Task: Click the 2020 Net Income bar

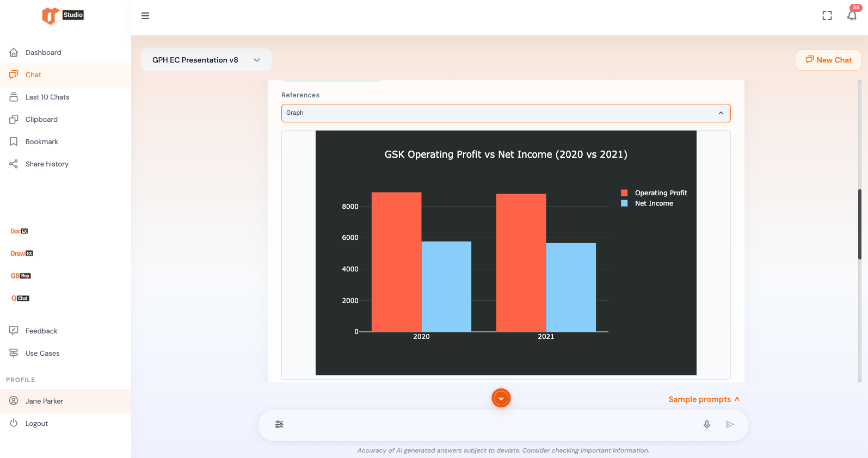Action: coord(446,287)
